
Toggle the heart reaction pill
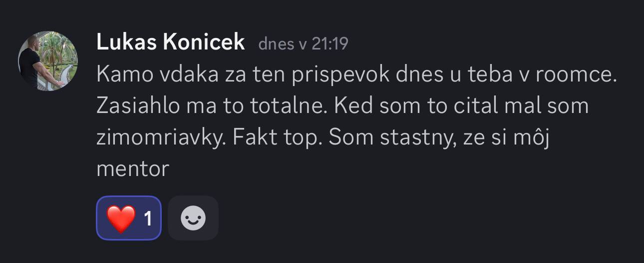(x=129, y=218)
